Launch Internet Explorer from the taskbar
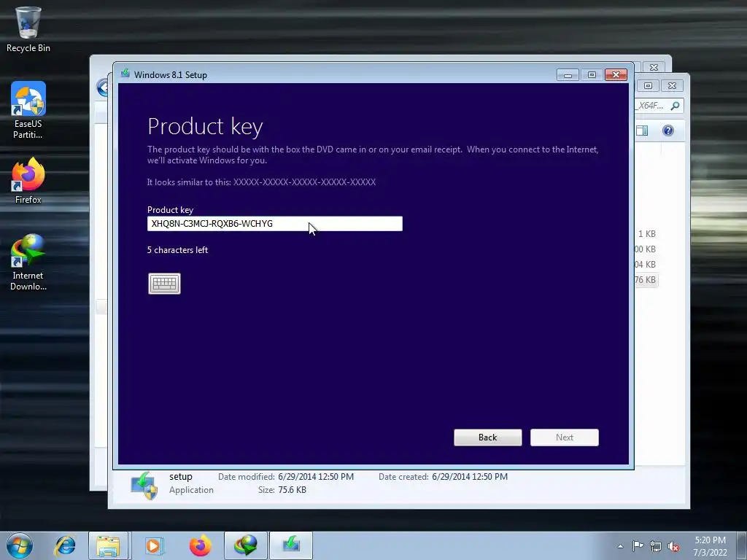Viewport: 747px width, 560px height. pos(65,545)
